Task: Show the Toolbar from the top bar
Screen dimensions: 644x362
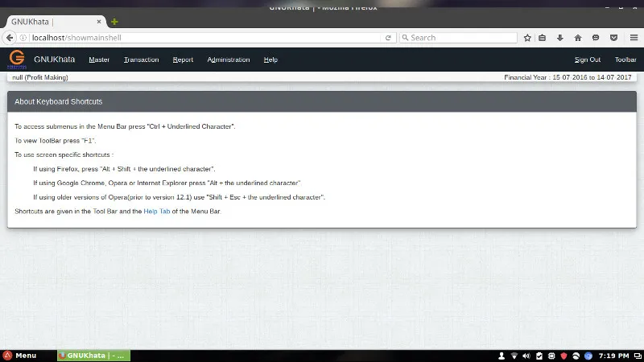Action: (625, 60)
